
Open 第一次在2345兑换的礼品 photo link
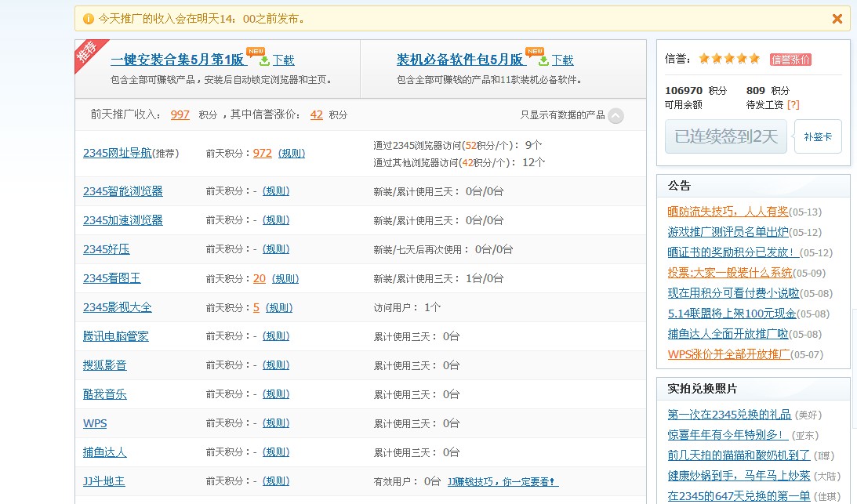729,415
